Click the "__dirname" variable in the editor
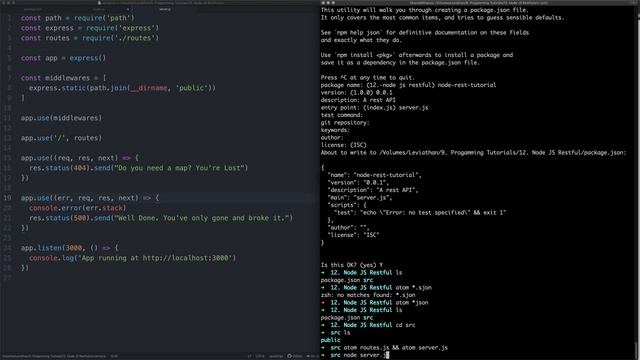Viewport: 640px width, 360px height. [149, 88]
